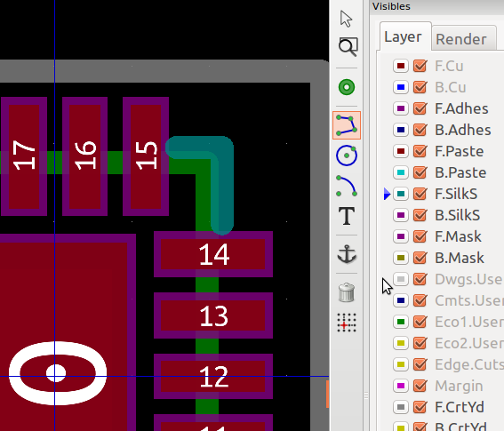504x431 pixels.
Task: Select F.CrtYd as active layer
Action: click(x=460, y=407)
